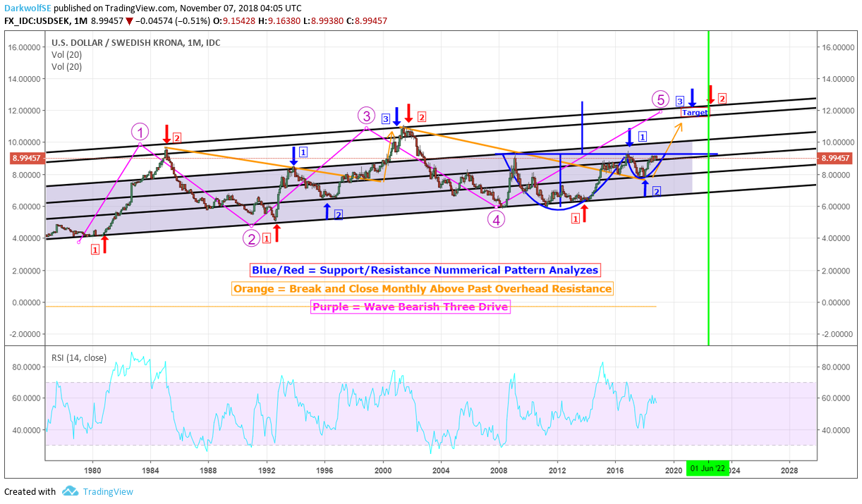Select the circled wave number 2 marker
This screenshot has width=862, height=504.
click(252, 239)
